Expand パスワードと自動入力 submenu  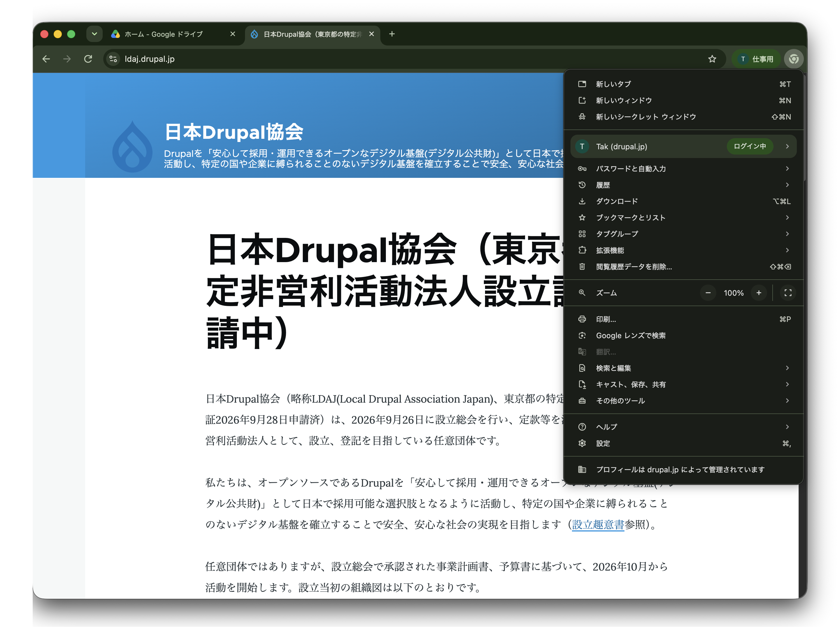point(683,169)
